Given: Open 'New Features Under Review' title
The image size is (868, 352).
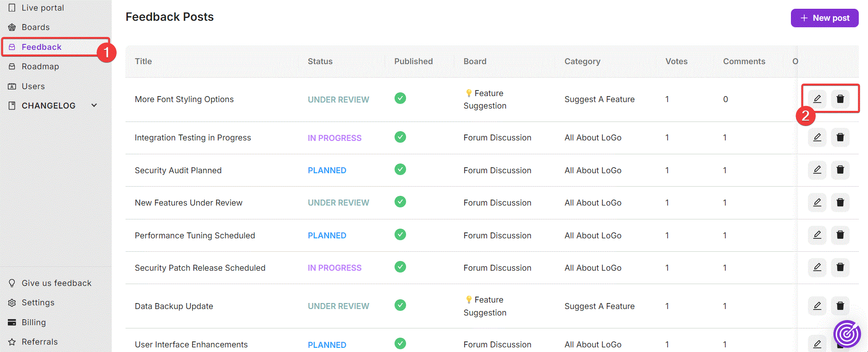Looking at the screenshot, I should 188,203.
